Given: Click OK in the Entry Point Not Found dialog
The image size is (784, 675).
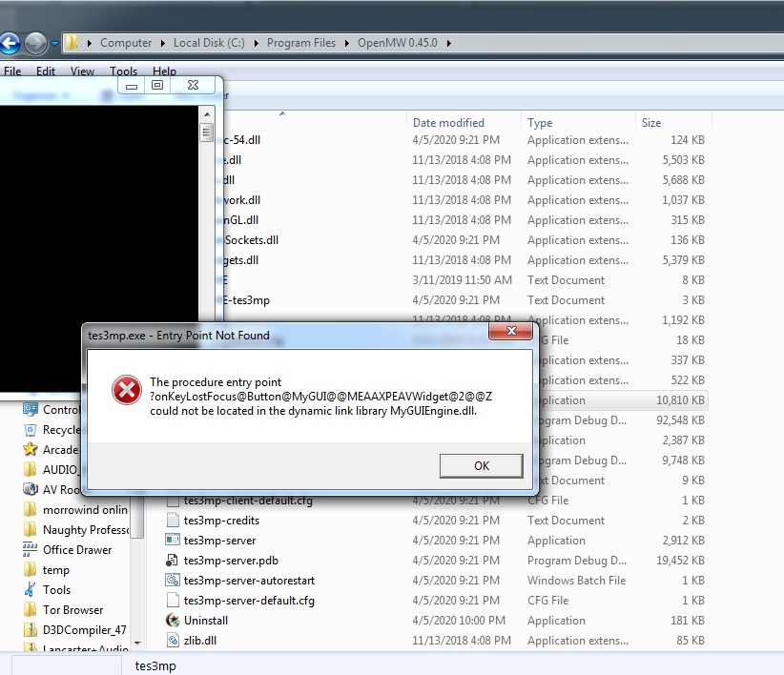Looking at the screenshot, I should click(x=482, y=465).
